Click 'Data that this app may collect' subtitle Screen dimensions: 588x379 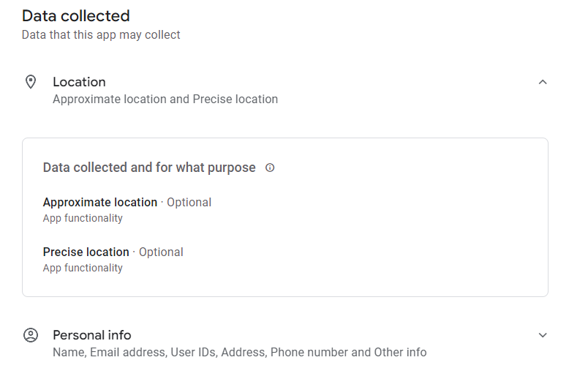coord(101,35)
